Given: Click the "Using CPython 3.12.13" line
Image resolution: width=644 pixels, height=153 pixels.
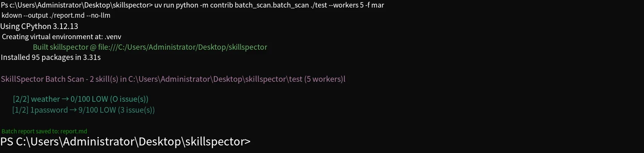Looking at the screenshot, I should (x=39, y=26).
